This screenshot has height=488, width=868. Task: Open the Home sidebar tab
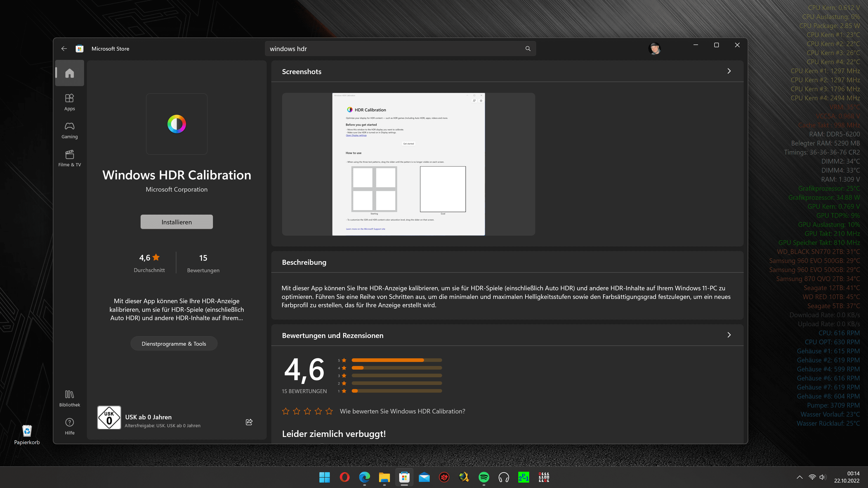pyautogui.click(x=70, y=73)
